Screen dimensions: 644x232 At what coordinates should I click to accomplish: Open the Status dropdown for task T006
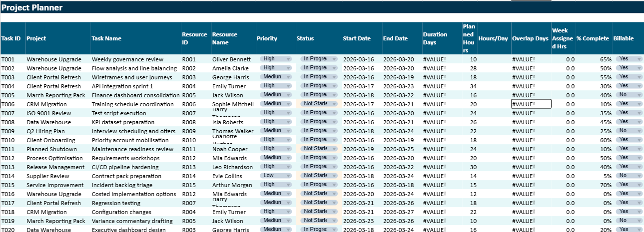pyautogui.click(x=334, y=104)
